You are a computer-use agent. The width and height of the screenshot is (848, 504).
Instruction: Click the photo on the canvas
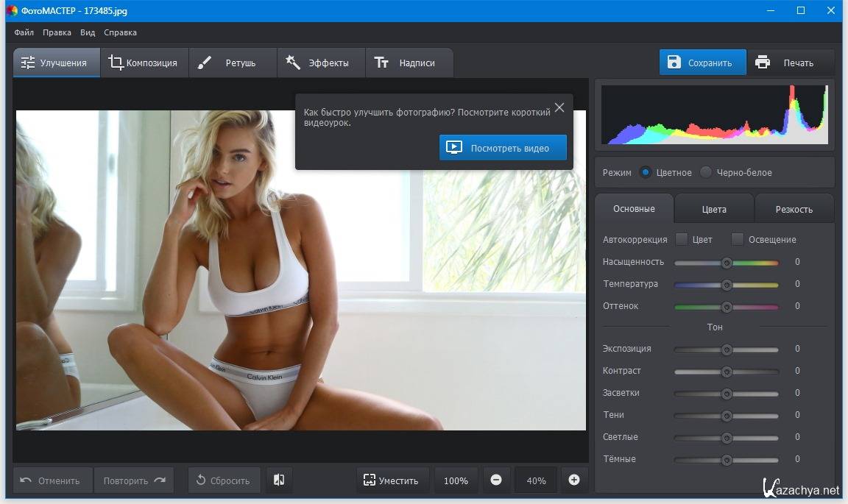coord(300,270)
